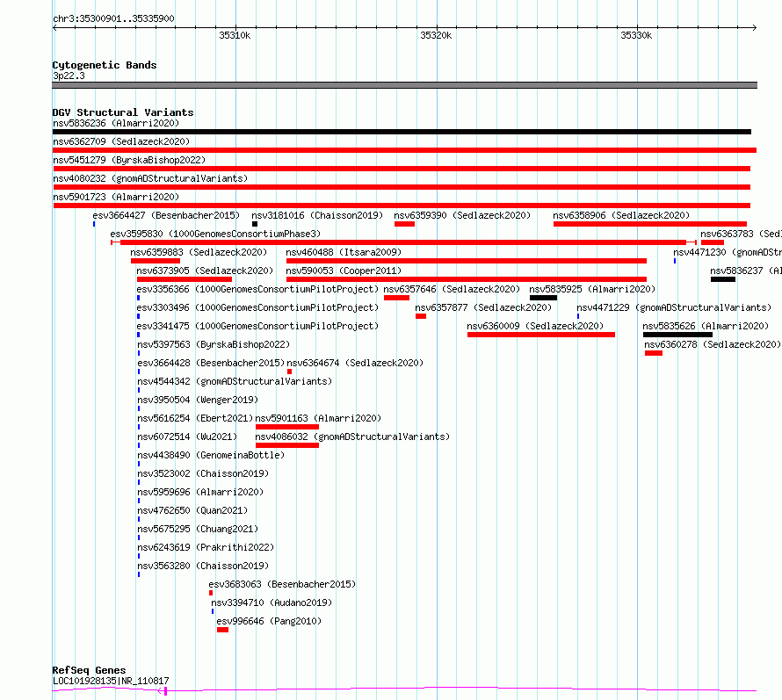Image resolution: width=782 pixels, height=700 pixels.
Task: Click nsv3563280 (Chaisson2019) label
Action: [x=203, y=566]
